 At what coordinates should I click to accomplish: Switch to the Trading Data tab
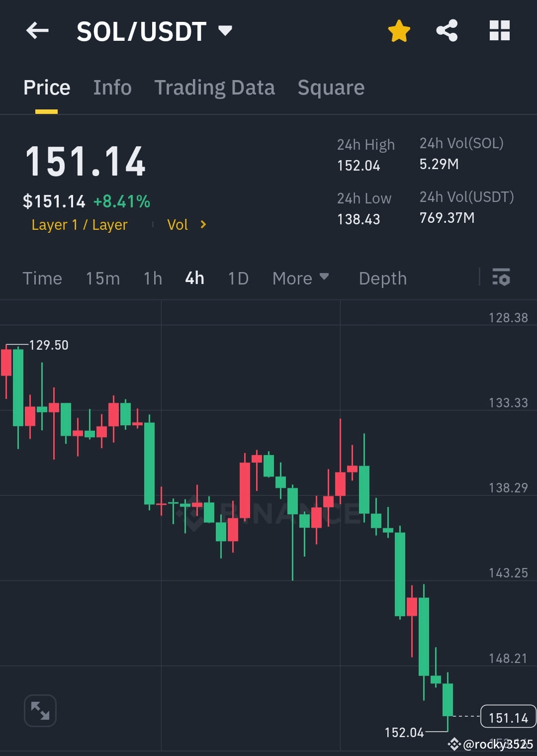(x=215, y=87)
